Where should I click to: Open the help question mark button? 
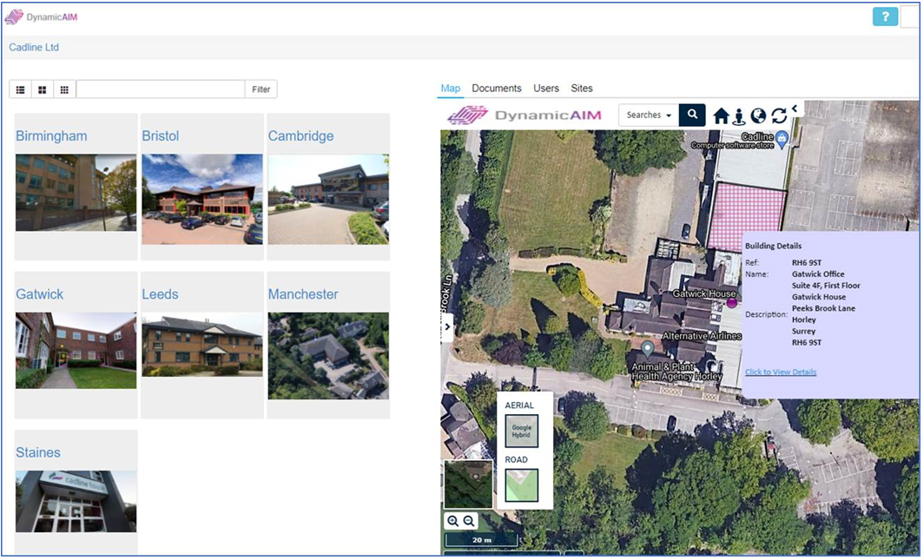885,16
